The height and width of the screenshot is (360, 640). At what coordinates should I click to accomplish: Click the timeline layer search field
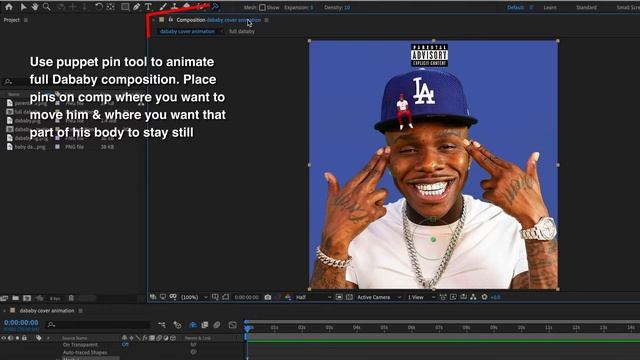click(99, 325)
